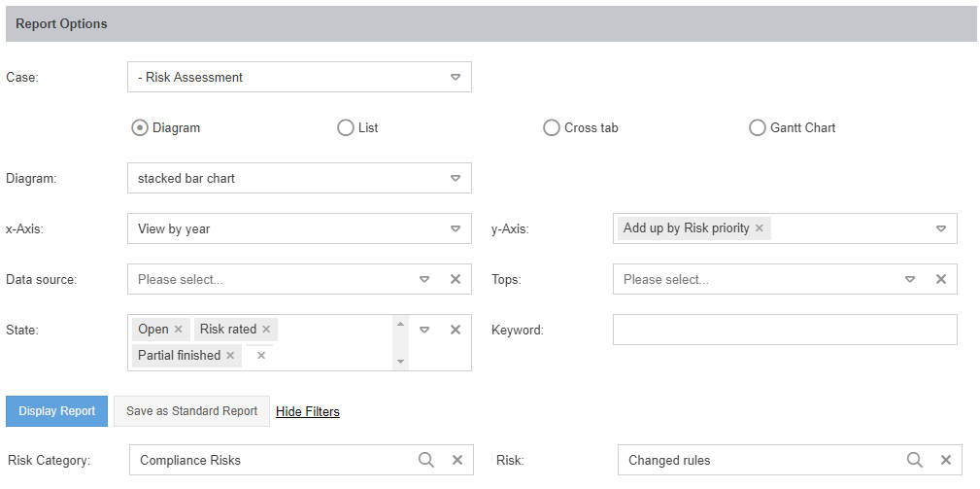980x489 pixels.
Task: Select the Diagram radio option
Action: [x=140, y=127]
